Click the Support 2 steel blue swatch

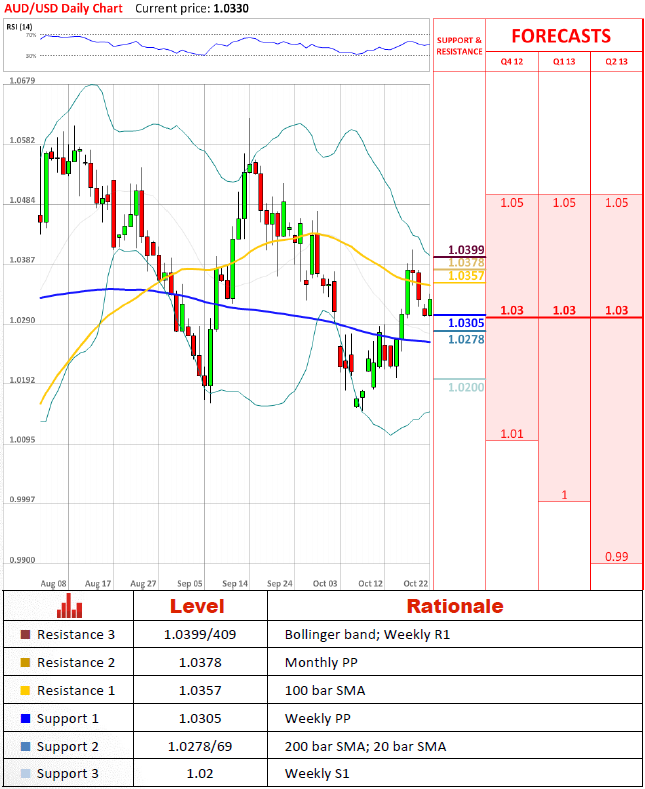click(x=25, y=747)
